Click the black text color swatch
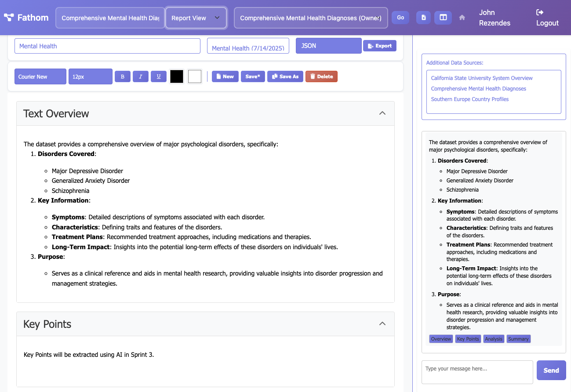Image resolution: width=571 pixels, height=392 pixels. tap(177, 76)
